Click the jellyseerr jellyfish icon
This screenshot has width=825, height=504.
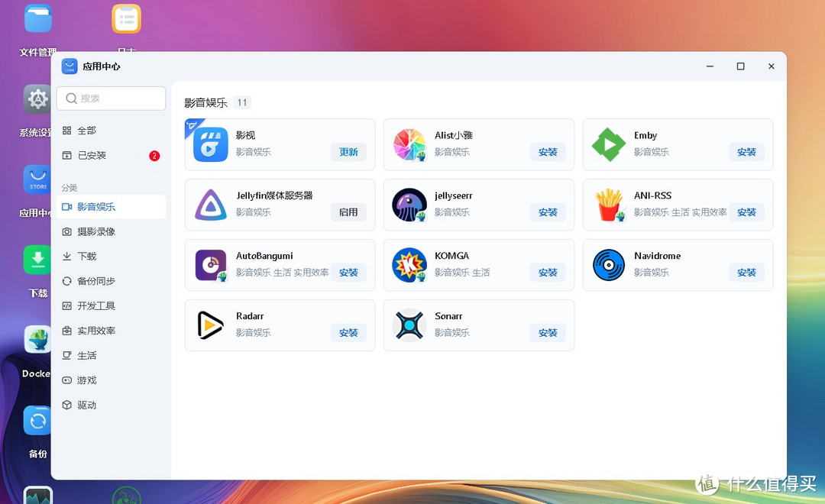coord(409,205)
